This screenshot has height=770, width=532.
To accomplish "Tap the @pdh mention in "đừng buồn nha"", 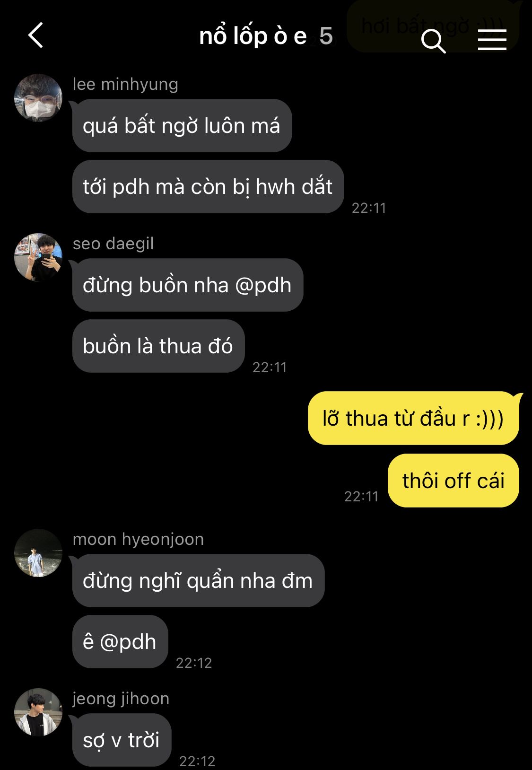I will [263, 286].
